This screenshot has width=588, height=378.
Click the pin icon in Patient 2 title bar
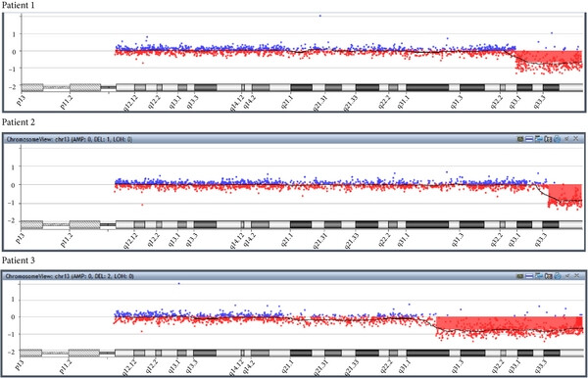tap(566, 139)
